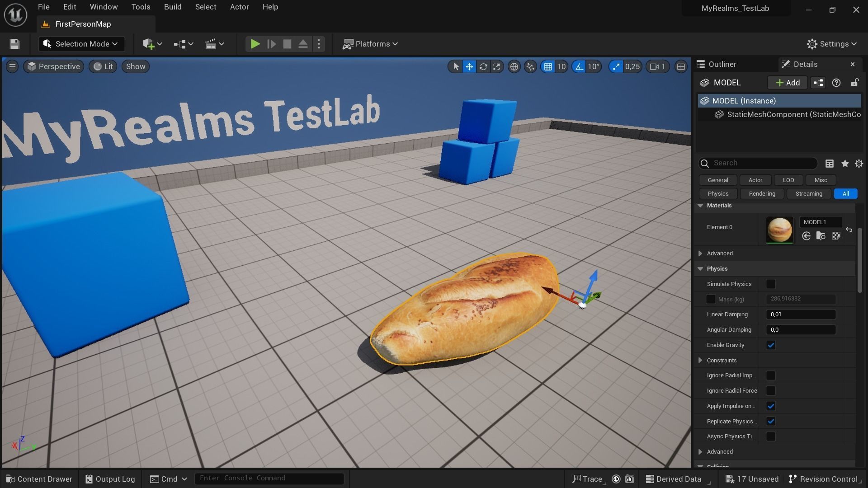
Task: Click the help question mark icon
Action: click(x=836, y=83)
